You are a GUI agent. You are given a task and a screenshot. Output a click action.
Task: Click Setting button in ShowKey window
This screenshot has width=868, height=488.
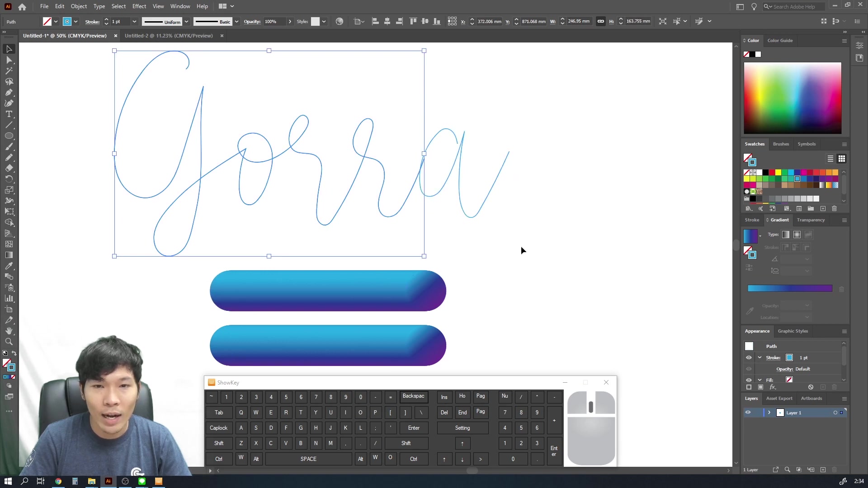[462, 428]
